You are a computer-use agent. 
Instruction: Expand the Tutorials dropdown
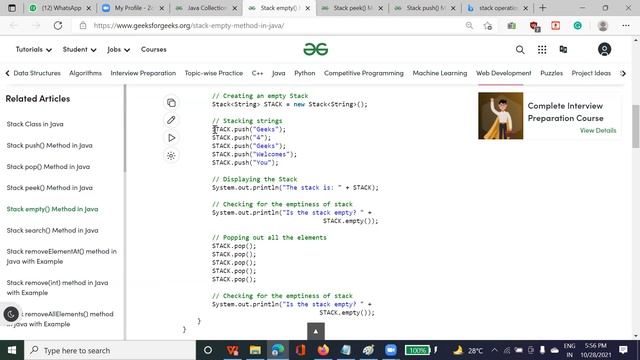click(34, 49)
